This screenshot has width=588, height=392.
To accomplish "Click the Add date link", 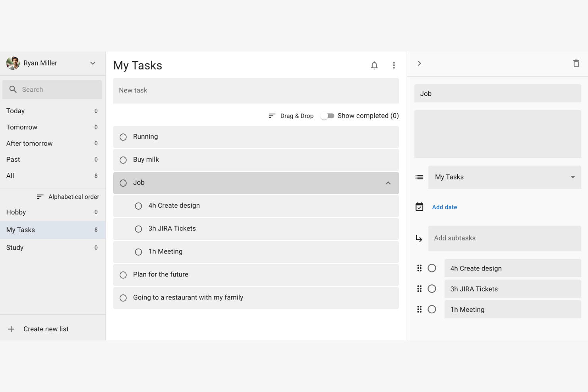I will pos(444,207).
